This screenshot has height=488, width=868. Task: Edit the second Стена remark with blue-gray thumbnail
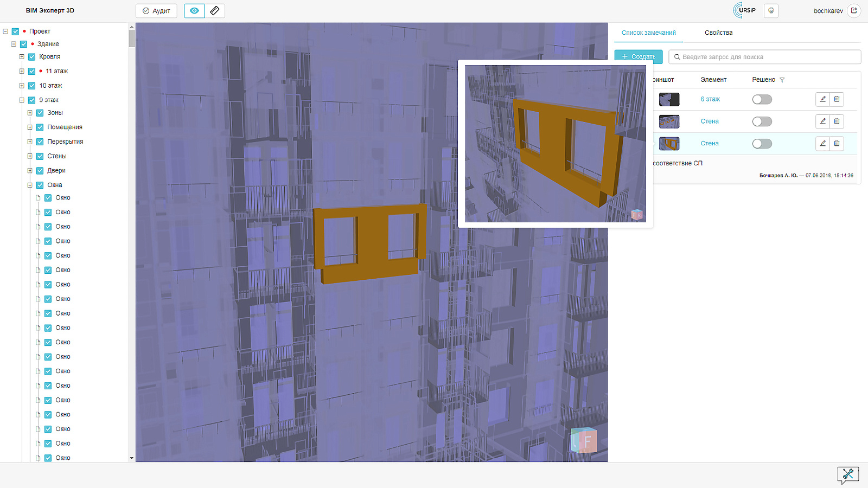pyautogui.click(x=823, y=121)
